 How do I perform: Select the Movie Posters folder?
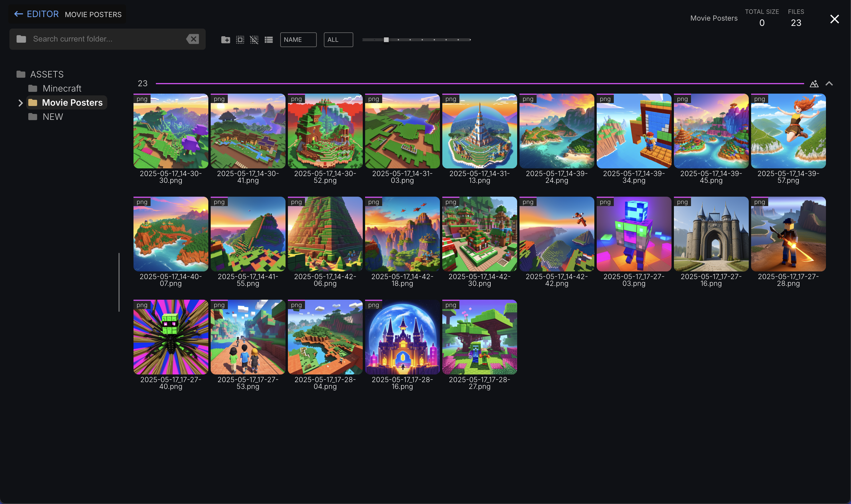pos(67,102)
